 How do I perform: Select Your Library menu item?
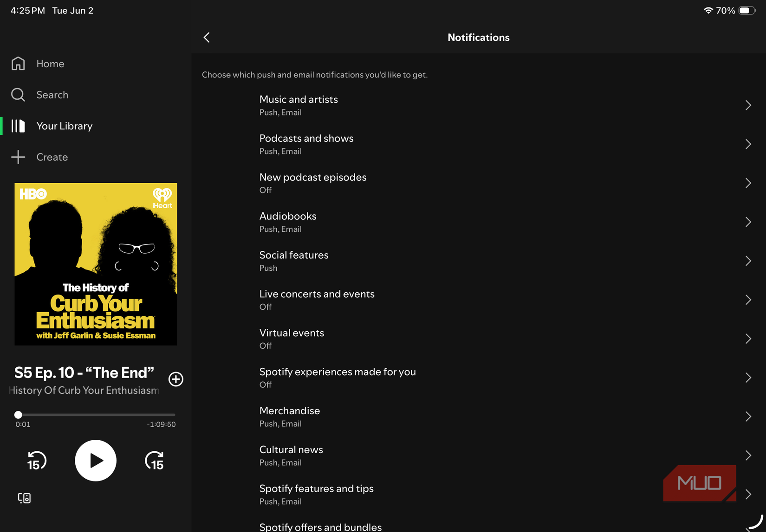click(x=64, y=126)
